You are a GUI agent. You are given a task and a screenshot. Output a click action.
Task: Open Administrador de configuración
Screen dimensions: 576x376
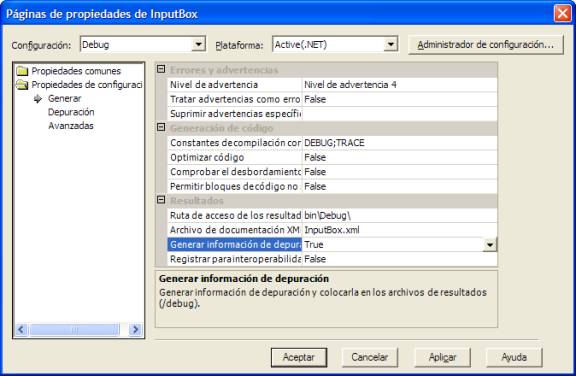pos(486,45)
